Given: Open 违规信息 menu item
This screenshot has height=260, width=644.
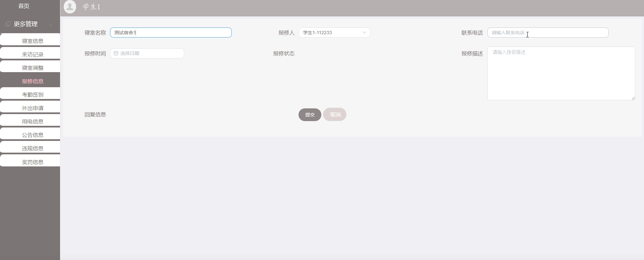Looking at the screenshot, I should pos(30,147).
